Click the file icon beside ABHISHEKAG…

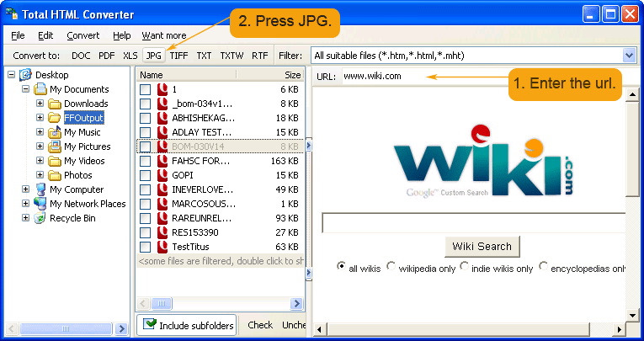point(162,118)
